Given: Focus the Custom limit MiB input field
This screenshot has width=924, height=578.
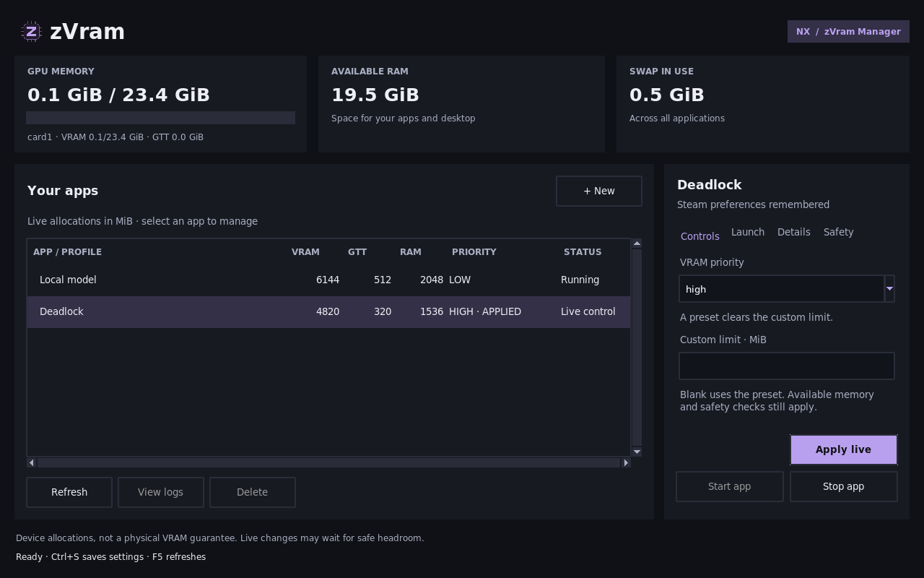Looking at the screenshot, I should pos(787,366).
